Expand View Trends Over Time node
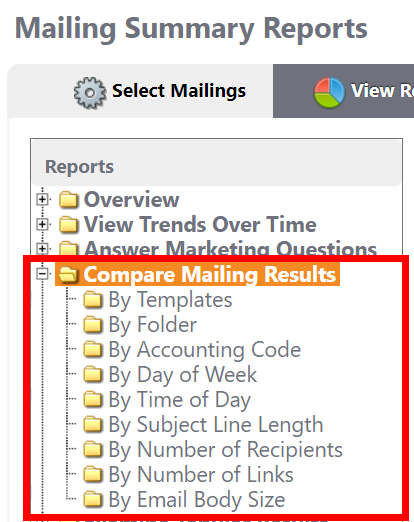Image resolution: width=414 pixels, height=522 pixels. (x=42, y=224)
